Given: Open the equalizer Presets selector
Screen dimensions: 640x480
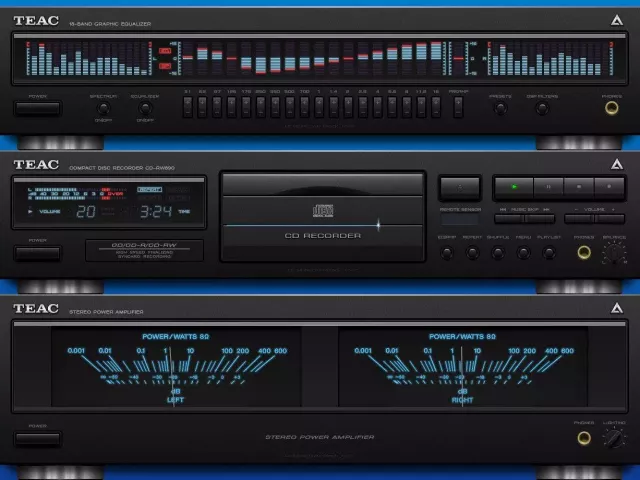Looking at the screenshot, I should pyautogui.click(x=499, y=108).
